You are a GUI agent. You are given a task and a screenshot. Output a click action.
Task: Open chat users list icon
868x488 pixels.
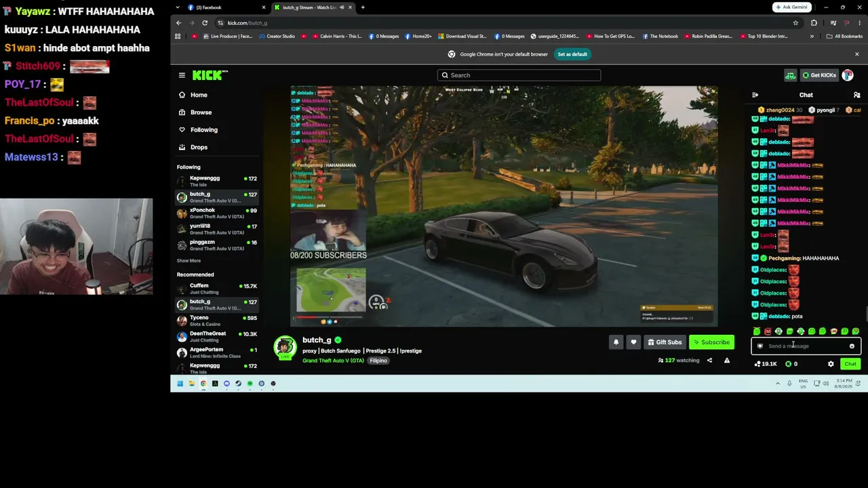[856, 95]
